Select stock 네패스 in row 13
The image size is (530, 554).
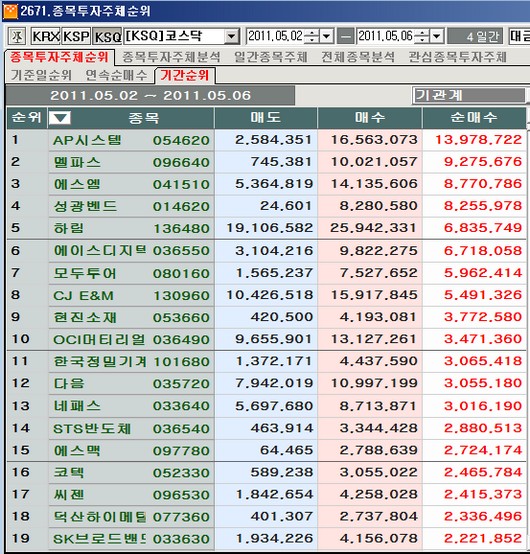[x=77, y=406]
